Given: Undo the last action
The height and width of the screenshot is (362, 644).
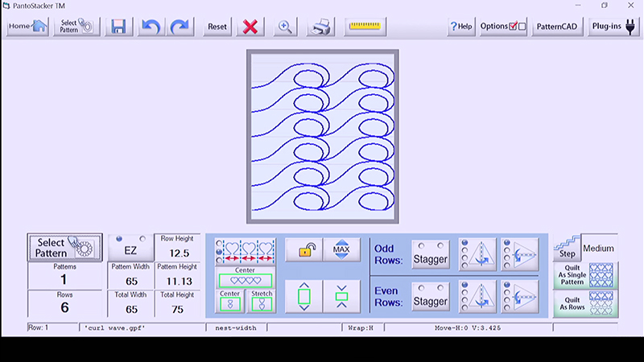Looking at the screenshot, I should coord(150,26).
